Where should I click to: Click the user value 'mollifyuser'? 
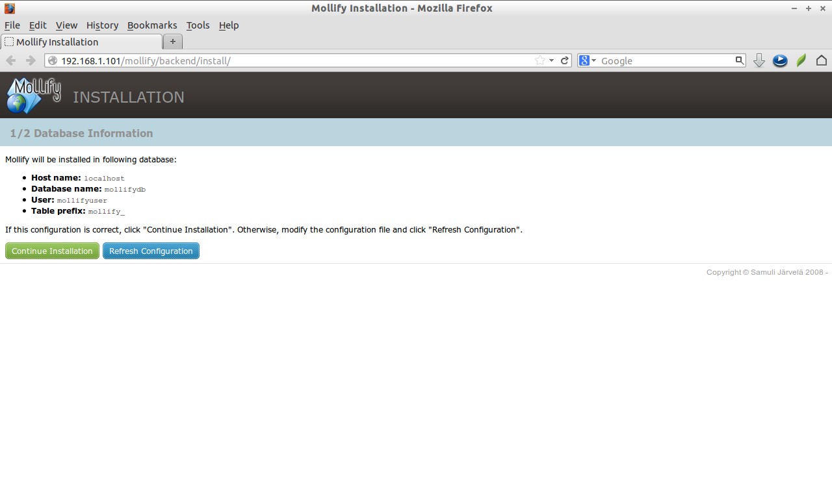coord(82,201)
